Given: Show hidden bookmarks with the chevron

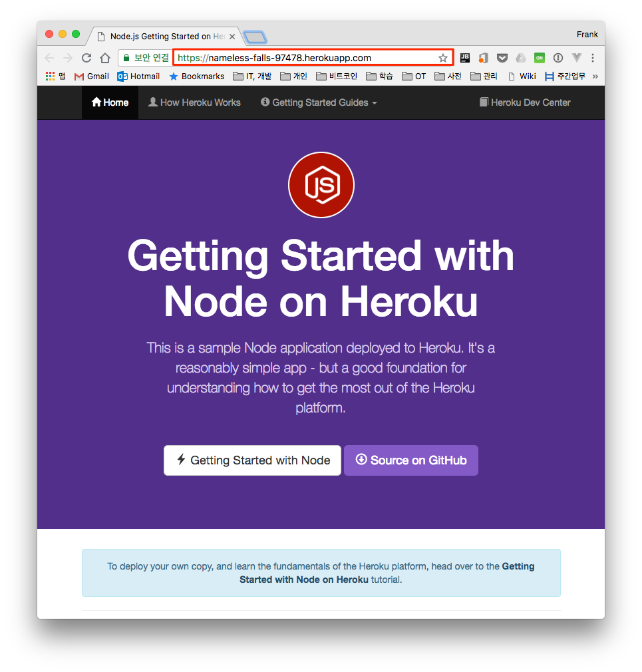Looking at the screenshot, I should coord(595,77).
